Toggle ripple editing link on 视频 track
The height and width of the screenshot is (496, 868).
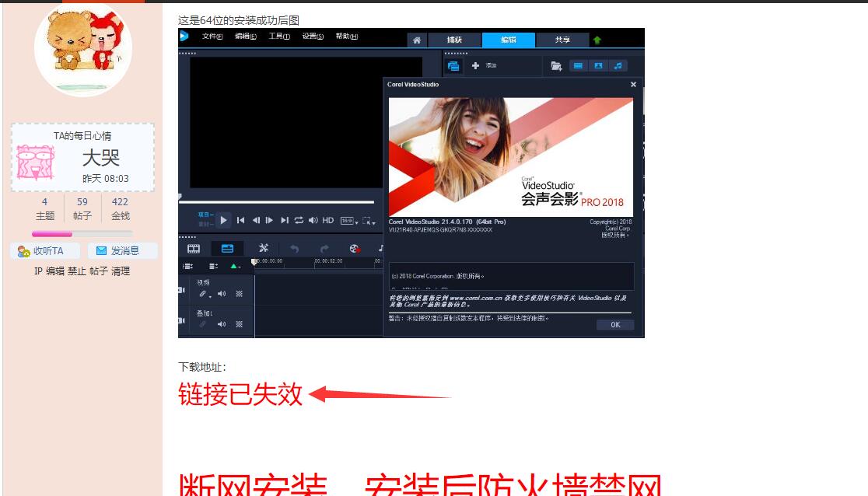click(x=204, y=294)
